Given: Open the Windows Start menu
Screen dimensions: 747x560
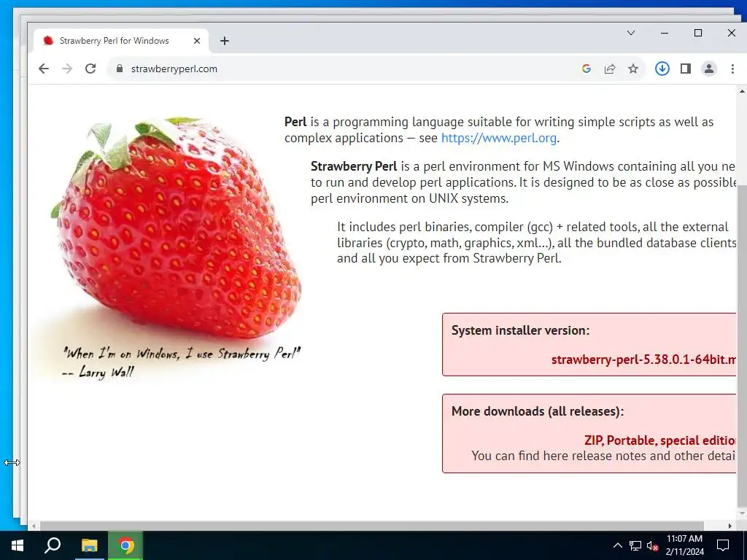Looking at the screenshot, I should pyautogui.click(x=18, y=545).
